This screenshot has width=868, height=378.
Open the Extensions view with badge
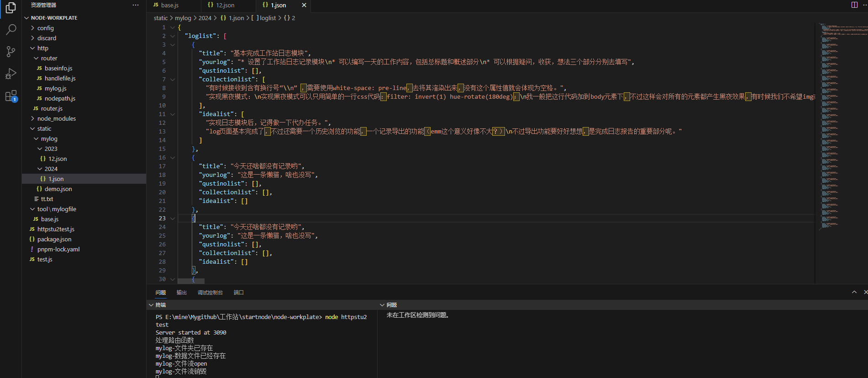tap(11, 96)
